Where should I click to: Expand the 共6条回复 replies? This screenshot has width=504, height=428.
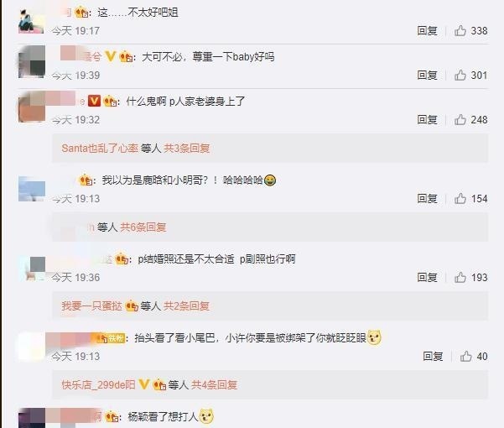click(143, 227)
